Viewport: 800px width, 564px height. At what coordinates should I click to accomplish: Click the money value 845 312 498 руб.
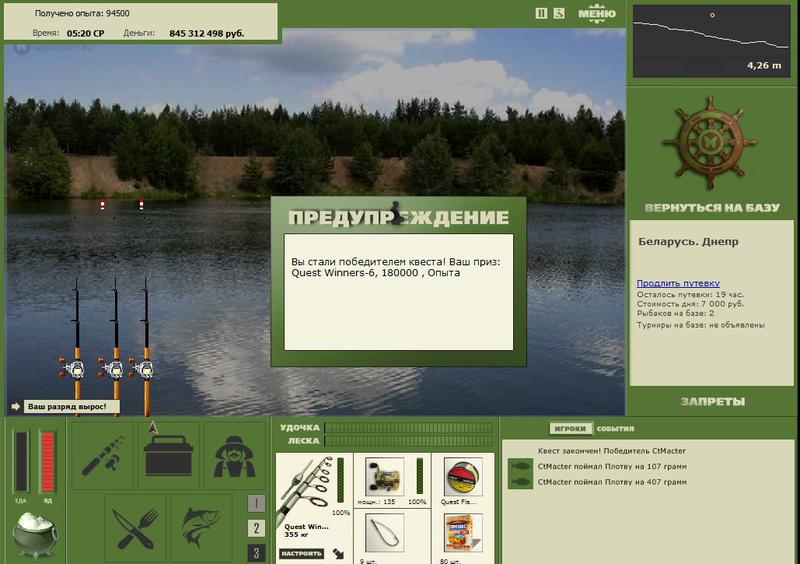207,34
